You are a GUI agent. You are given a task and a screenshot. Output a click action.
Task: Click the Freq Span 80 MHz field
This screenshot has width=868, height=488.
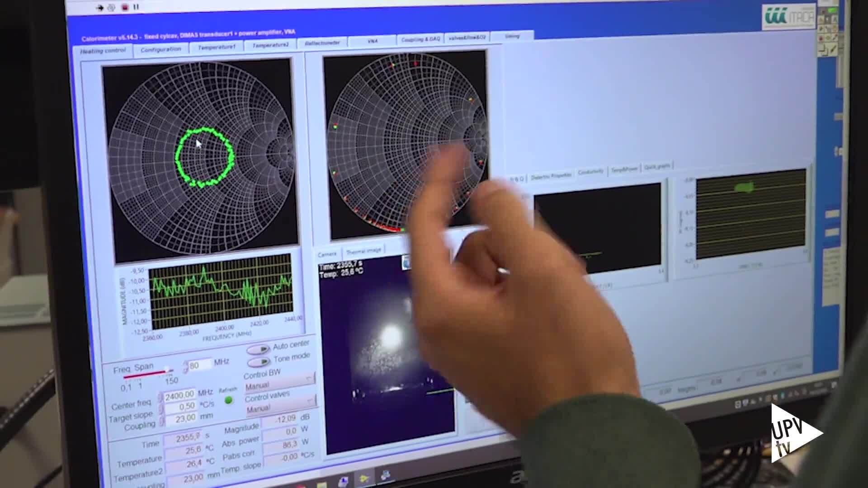[x=200, y=365]
